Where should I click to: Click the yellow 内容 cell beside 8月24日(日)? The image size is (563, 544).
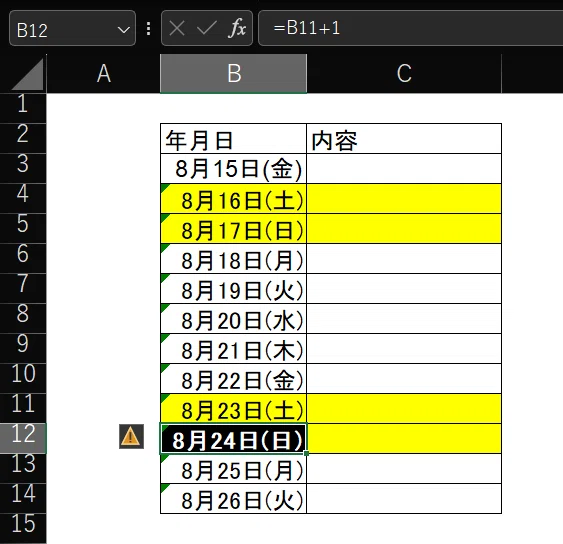404,438
